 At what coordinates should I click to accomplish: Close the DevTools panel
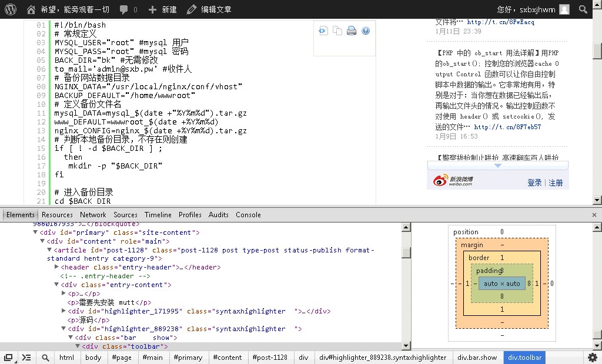tap(594, 215)
